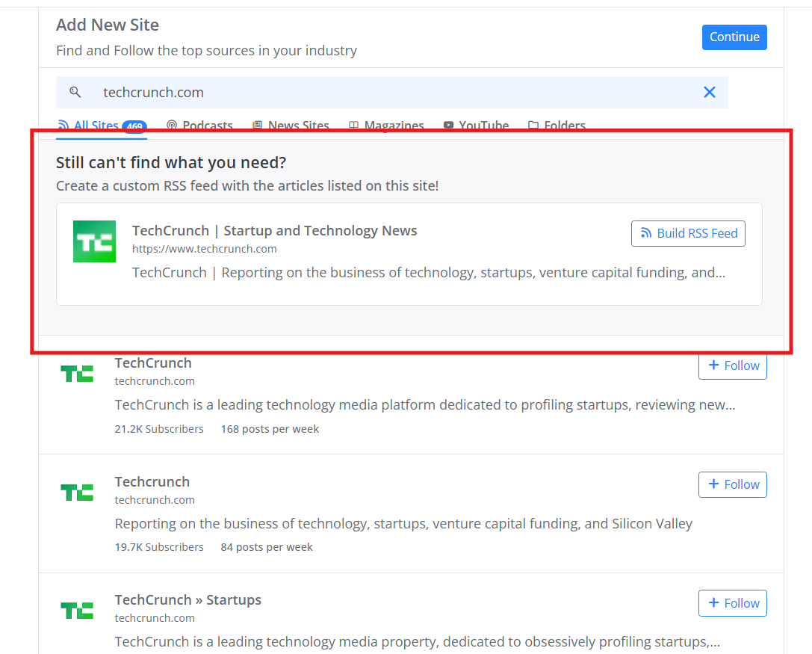Switch to the All Sites tab
This screenshot has width=812, height=654.
click(97, 126)
